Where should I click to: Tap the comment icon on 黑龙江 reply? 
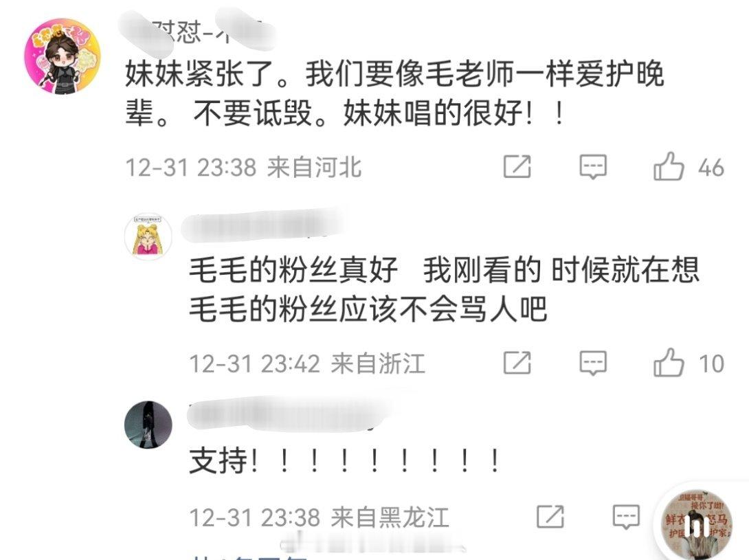click(626, 517)
